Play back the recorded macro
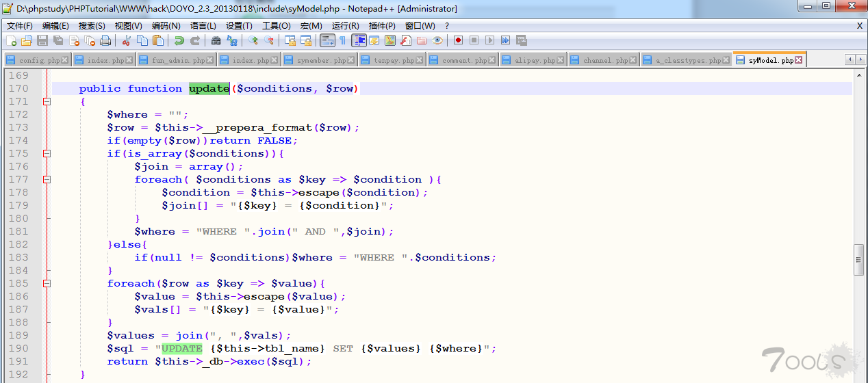Viewport: 868px width, 383px height. point(489,40)
